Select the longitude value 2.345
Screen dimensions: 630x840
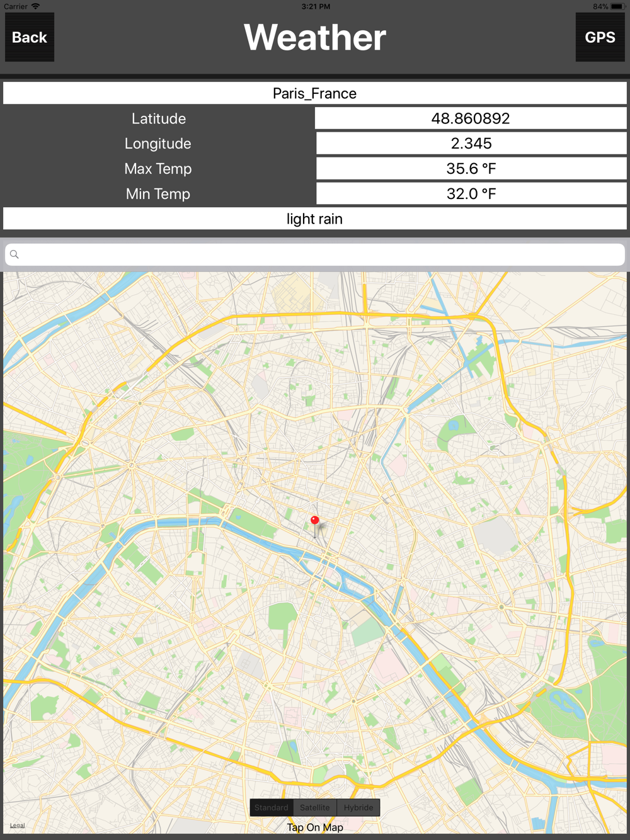coord(471,144)
